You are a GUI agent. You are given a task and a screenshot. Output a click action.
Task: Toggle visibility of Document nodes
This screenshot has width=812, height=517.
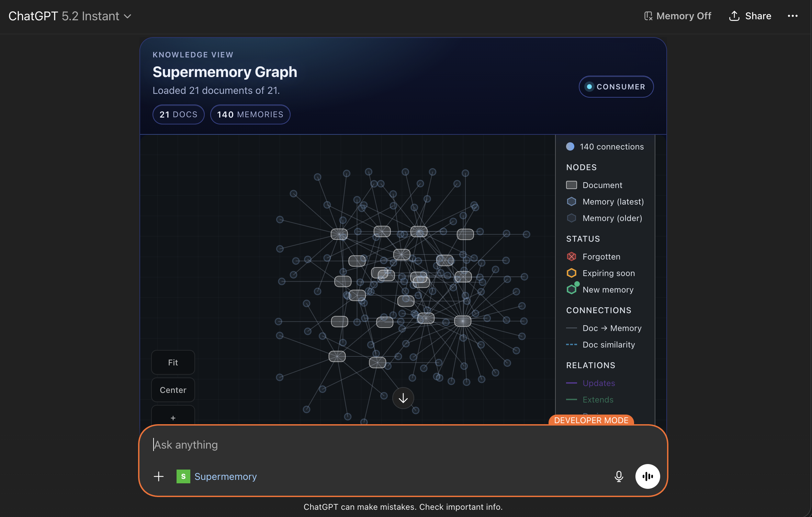click(572, 185)
